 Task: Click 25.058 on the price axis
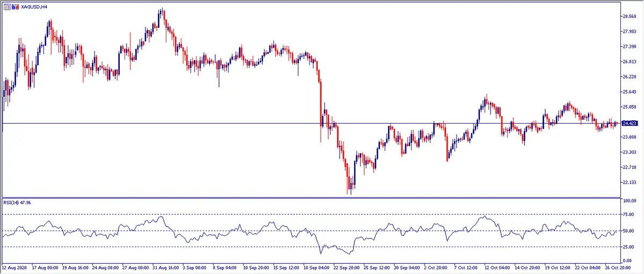629,107
